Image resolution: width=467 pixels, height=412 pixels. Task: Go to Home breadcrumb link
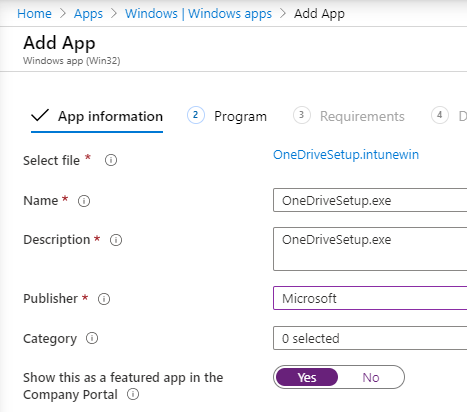[x=34, y=14]
